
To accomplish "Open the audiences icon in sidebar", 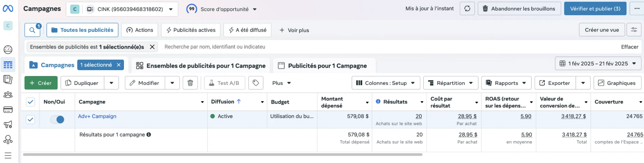I will (x=8, y=95).
